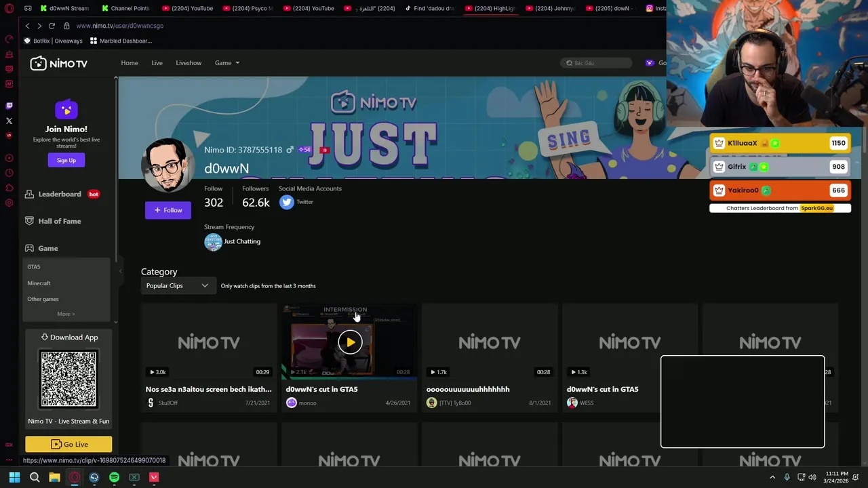This screenshot has height=488, width=868.
Task: Open File Explorer from the taskbar
Action: point(54,477)
